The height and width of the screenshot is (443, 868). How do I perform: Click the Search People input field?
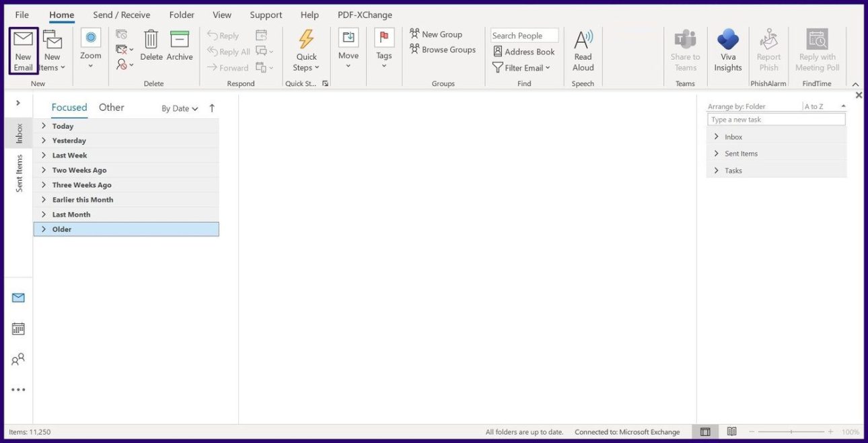click(x=524, y=36)
